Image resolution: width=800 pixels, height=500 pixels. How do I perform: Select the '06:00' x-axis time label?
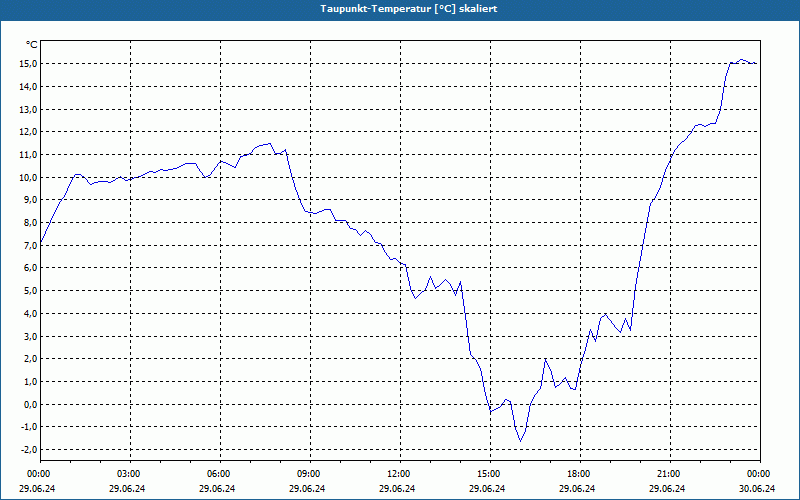[x=217, y=474]
